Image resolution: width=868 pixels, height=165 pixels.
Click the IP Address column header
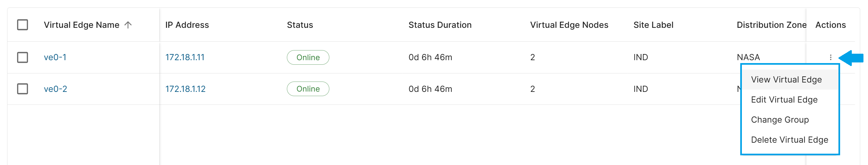pos(187,25)
